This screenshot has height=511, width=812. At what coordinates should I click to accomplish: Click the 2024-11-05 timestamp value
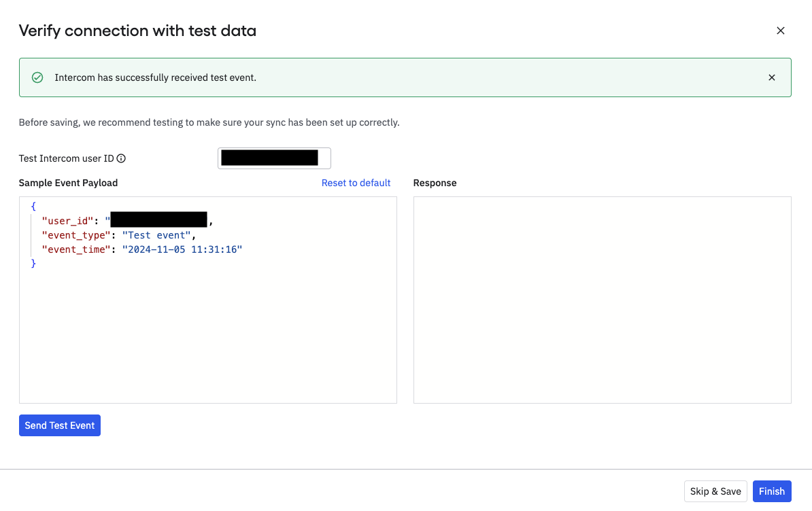coord(182,249)
